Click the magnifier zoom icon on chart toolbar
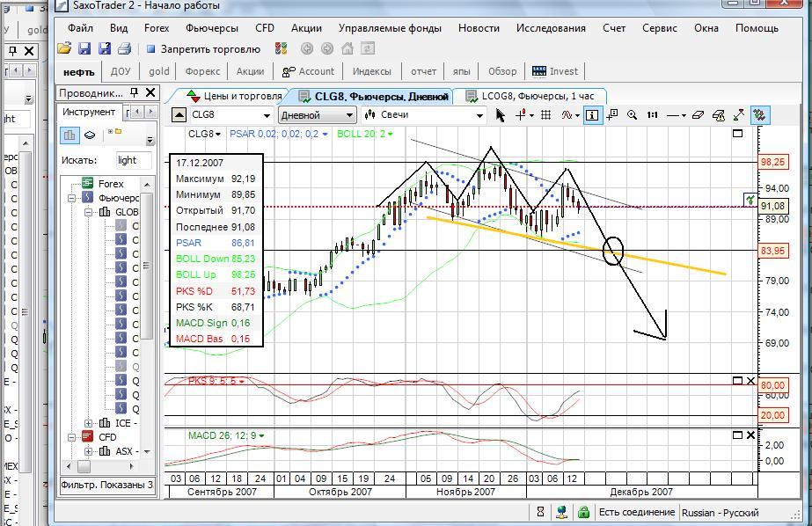This screenshot has width=812, height=526. click(632, 115)
